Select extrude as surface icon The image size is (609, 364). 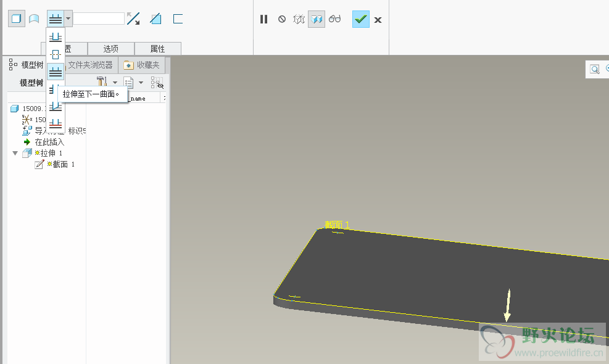click(34, 19)
